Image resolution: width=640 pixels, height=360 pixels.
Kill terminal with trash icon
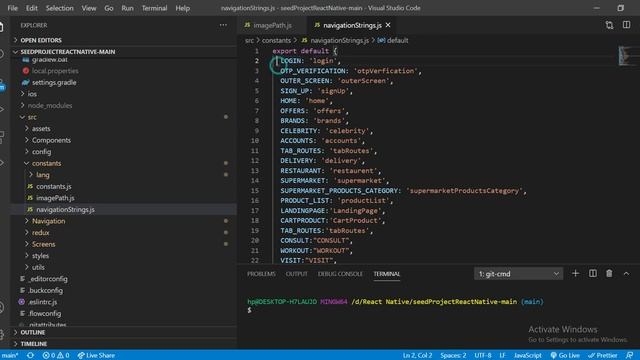609,273
